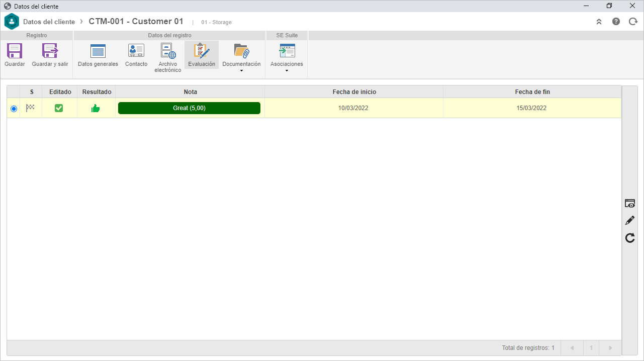Click the sidebar refresh list icon
Image resolution: width=644 pixels, height=361 pixels.
point(630,238)
